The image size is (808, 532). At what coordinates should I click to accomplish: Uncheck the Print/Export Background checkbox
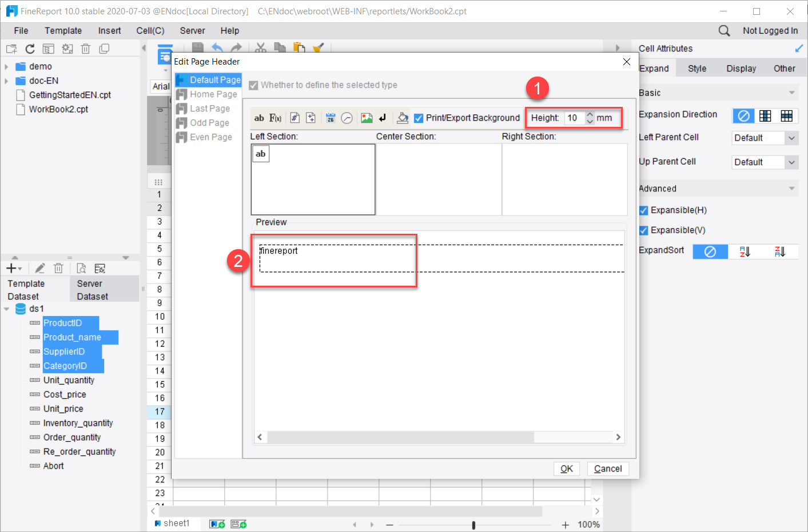pyautogui.click(x=420, y=118)
